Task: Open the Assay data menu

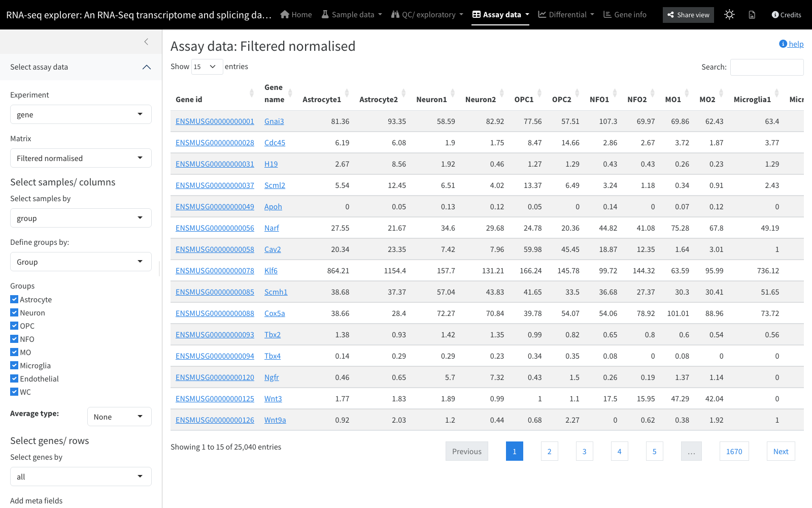Action: pyautogui.click(x=500, y=15)
